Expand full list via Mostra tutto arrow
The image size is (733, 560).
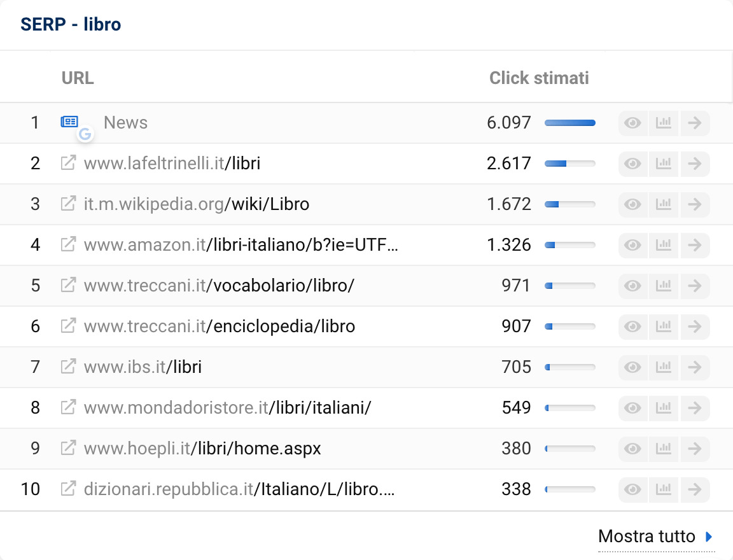pos(709,536)
